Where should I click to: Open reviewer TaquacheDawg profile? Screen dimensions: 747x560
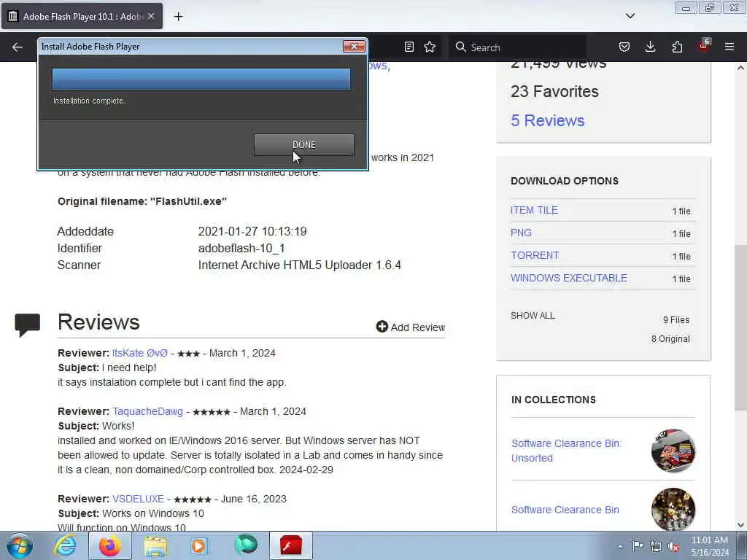coord(147,411)
